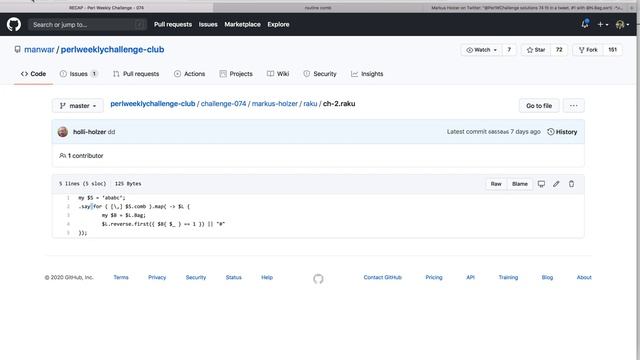This screenshot has width=640, height=360.
Task: Open Issues in top navigation
Action: 208,24
